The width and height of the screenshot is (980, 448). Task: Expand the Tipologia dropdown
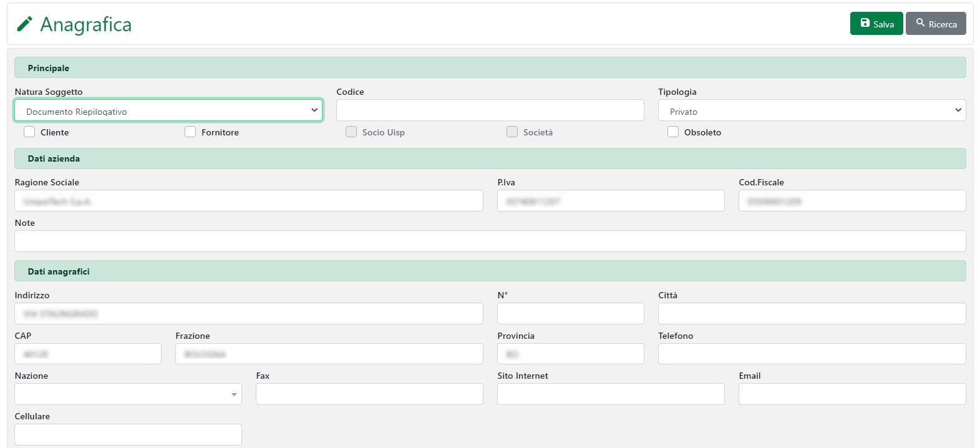click(812, 110)
